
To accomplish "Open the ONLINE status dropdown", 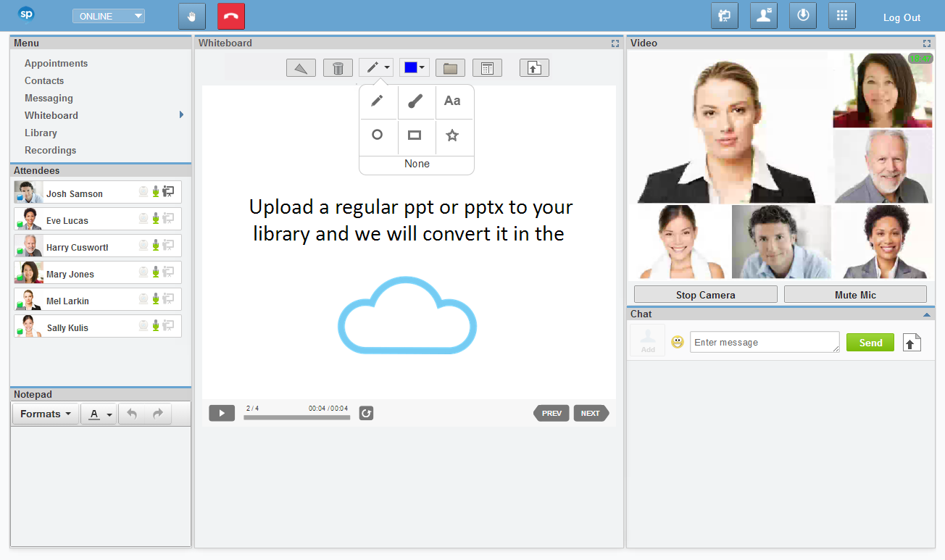I will point(109,16).
